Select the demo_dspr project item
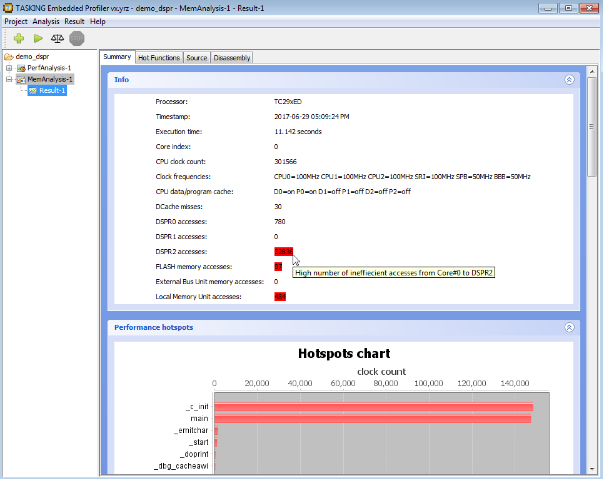 click(32, 57)
